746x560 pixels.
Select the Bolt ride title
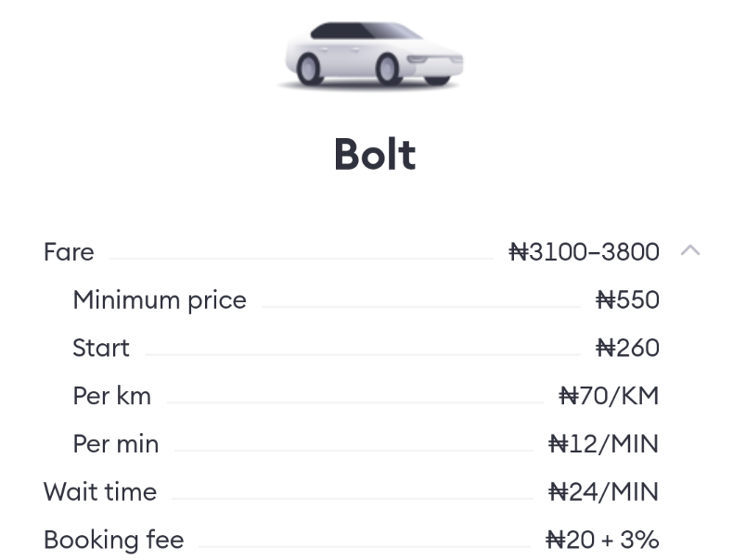click(375, 154)
